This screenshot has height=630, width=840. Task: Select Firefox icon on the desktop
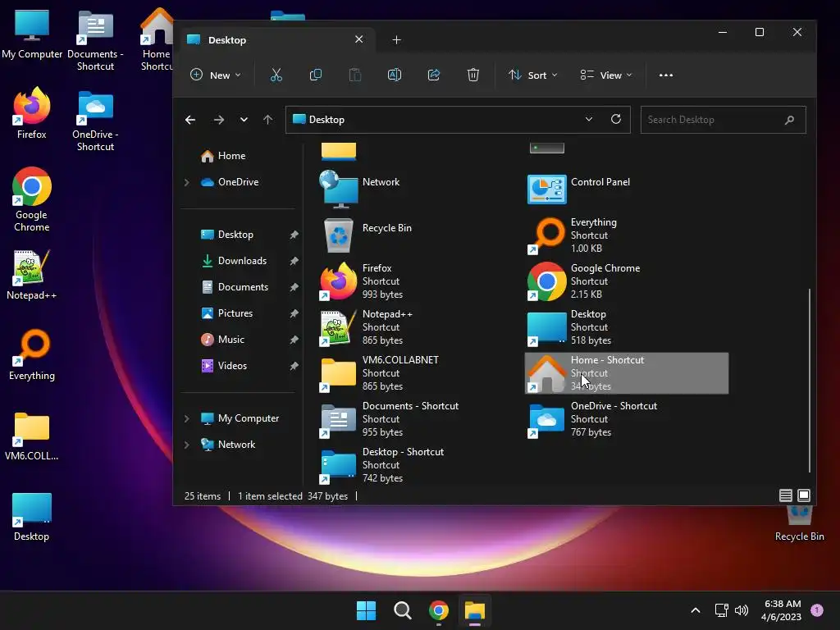[32, 113]
